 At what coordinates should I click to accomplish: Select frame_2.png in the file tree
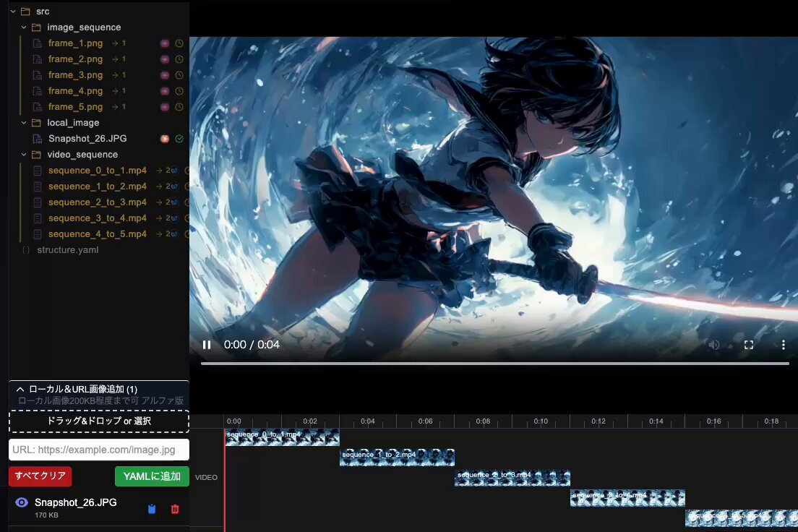(75, 59)
